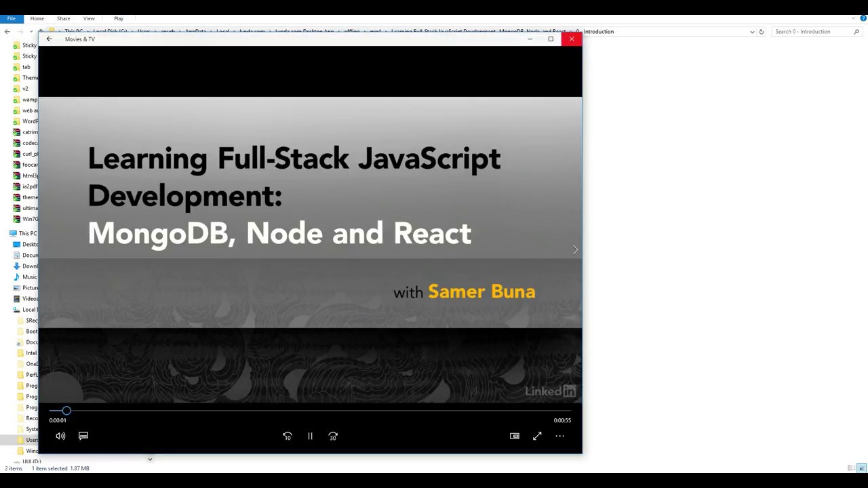Open Pictures in navigation pane
The width and height of the screenshot is (868, 488).
pos(25,287)
